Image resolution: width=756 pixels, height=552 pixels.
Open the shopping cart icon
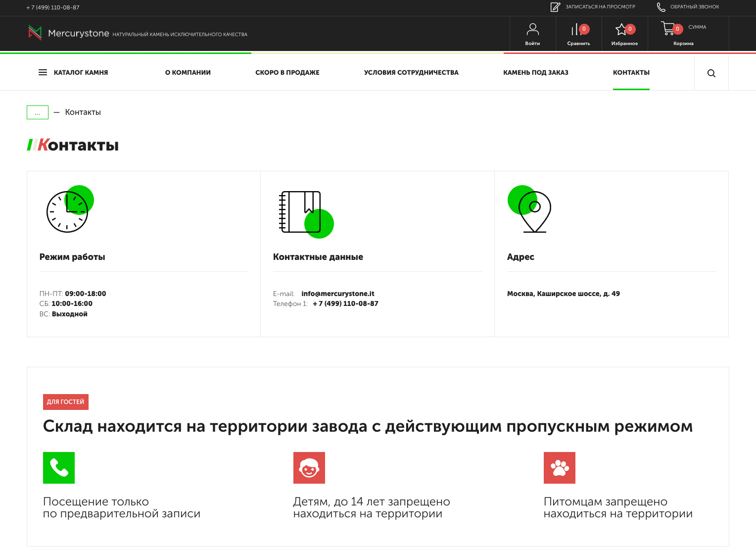point(668,29)
